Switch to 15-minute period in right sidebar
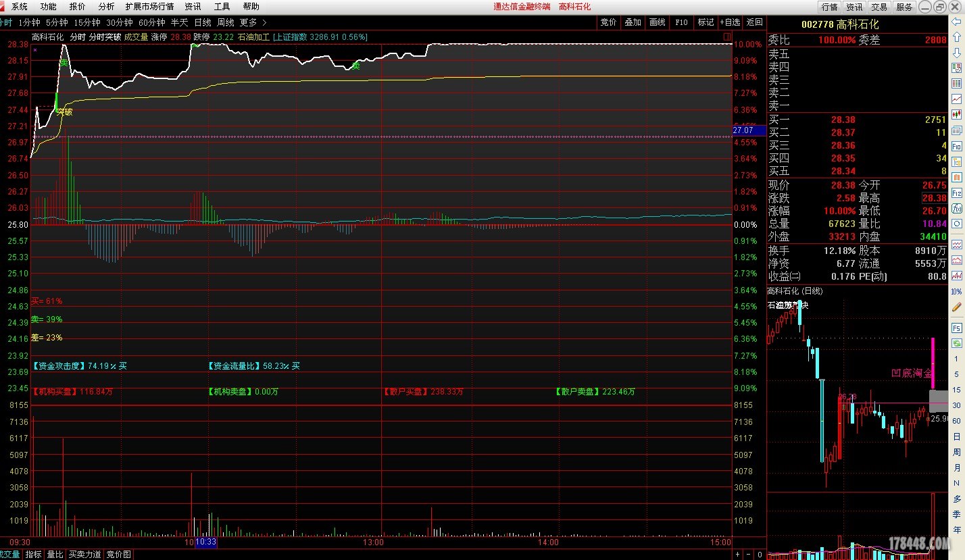This screenshot has width=965, height=560. pyautogui.click(x=956, y=390)
